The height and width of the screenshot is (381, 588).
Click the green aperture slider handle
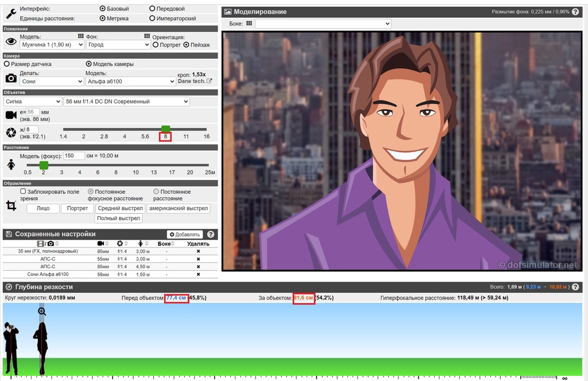tap(166, 129)
